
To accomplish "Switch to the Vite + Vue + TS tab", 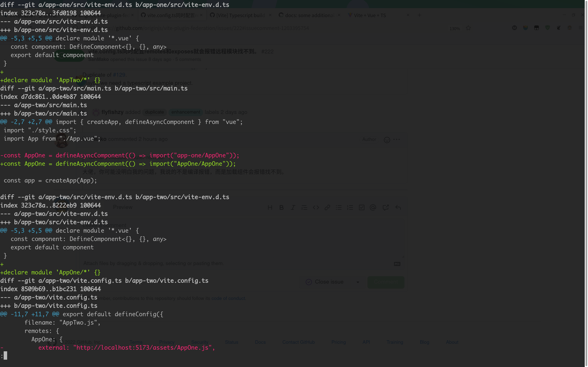I will 370,15.
